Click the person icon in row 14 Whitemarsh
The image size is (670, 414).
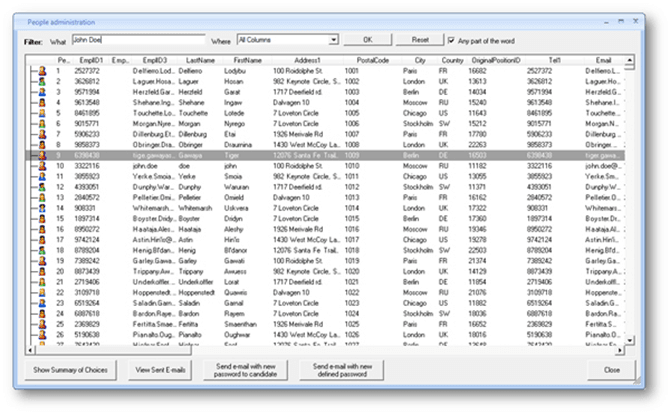click(x=42, y=208)
